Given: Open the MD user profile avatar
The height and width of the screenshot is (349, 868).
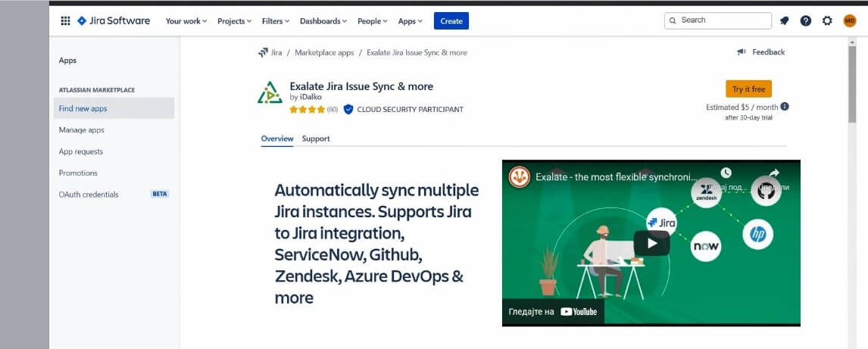Looking at the screenshot, I should (849, 21).
